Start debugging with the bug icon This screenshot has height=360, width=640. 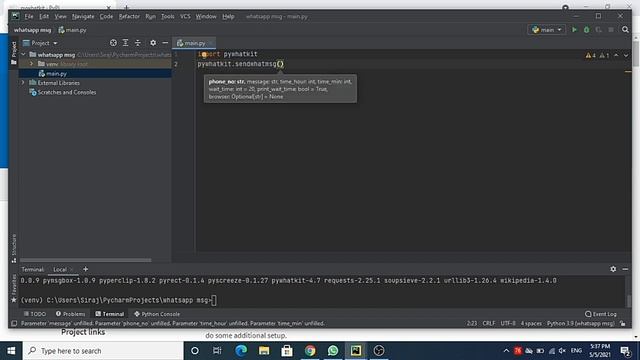(587, 30)
